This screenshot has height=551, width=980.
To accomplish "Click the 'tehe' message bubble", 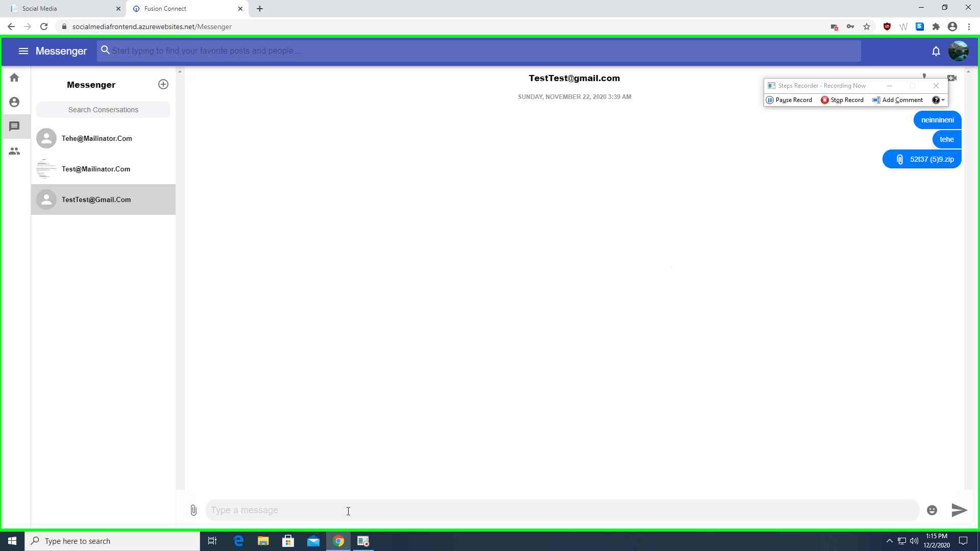I will click(946, 139).
